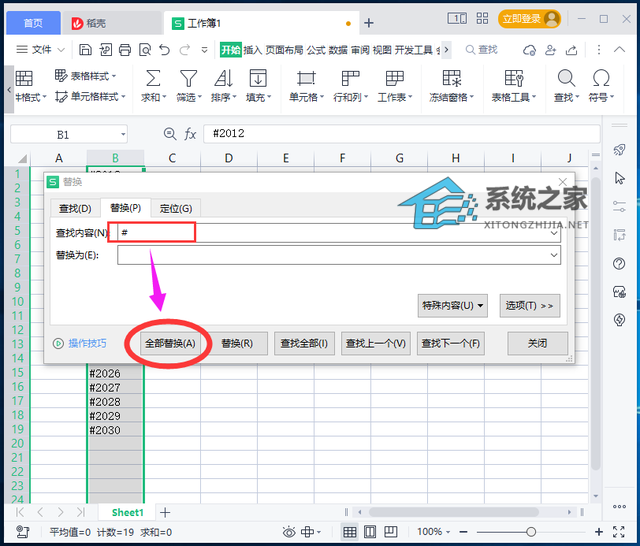Click the Replace with input field
The height and width of the screenshot is (546, 640).
tap(339, 255)
